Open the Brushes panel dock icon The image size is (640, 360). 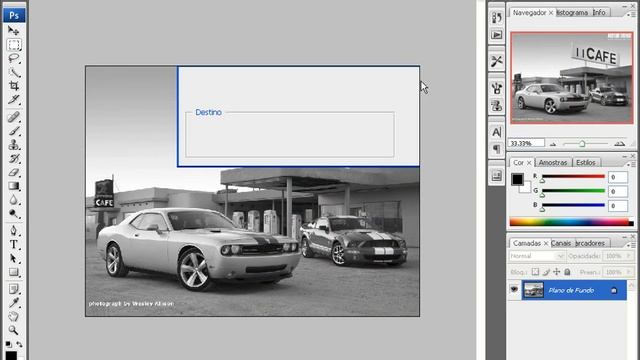pos(496,88)
